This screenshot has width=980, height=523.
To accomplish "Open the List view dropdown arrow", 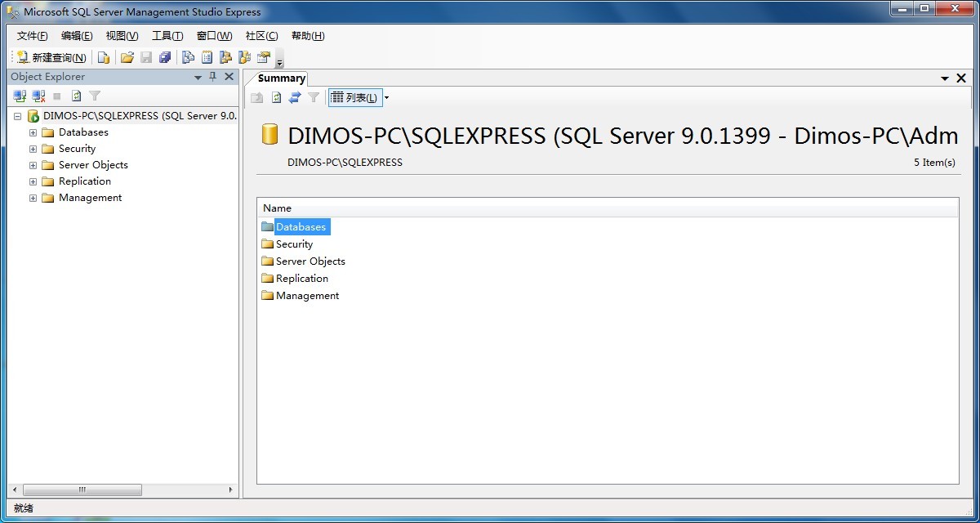I will 386,97.
